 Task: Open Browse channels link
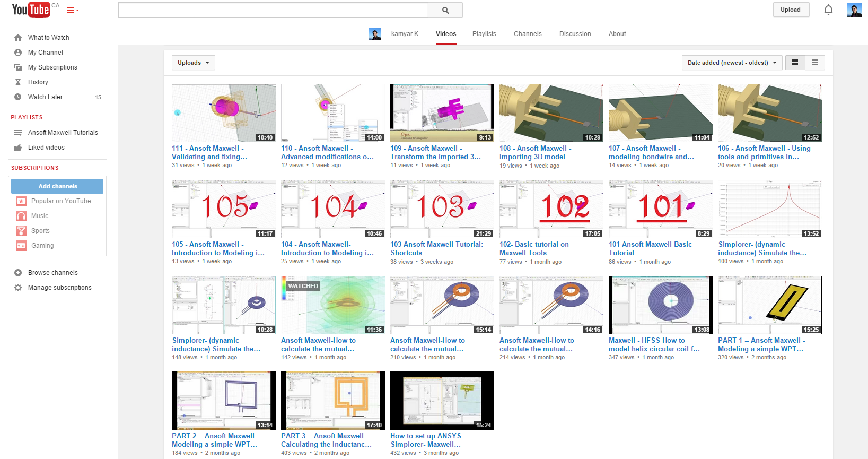tap(53, 273)
